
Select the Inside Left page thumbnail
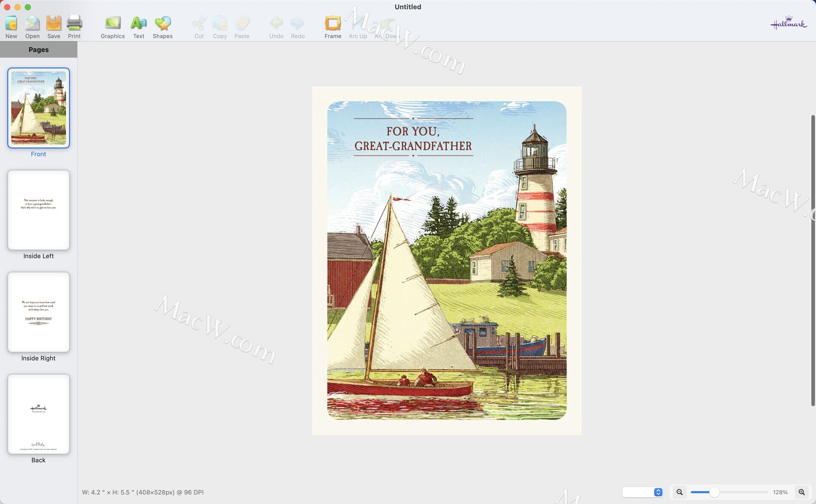point(38,210)
